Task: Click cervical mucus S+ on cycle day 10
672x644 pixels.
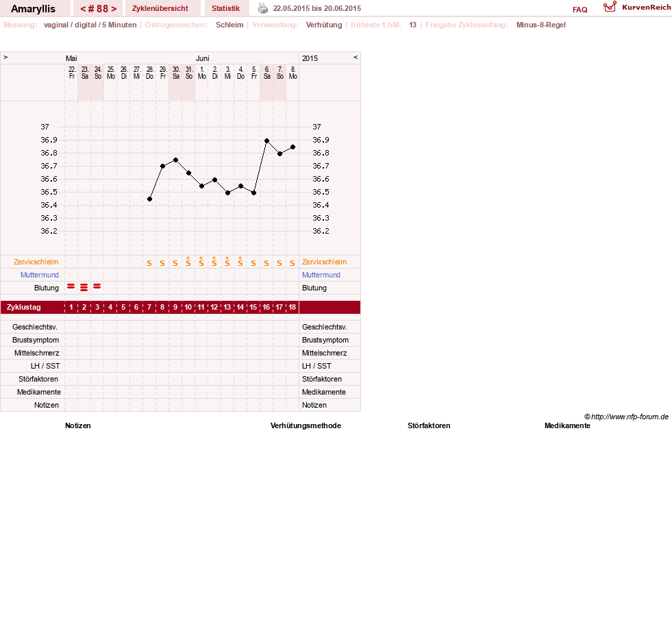Action: [x=188, y=262]
